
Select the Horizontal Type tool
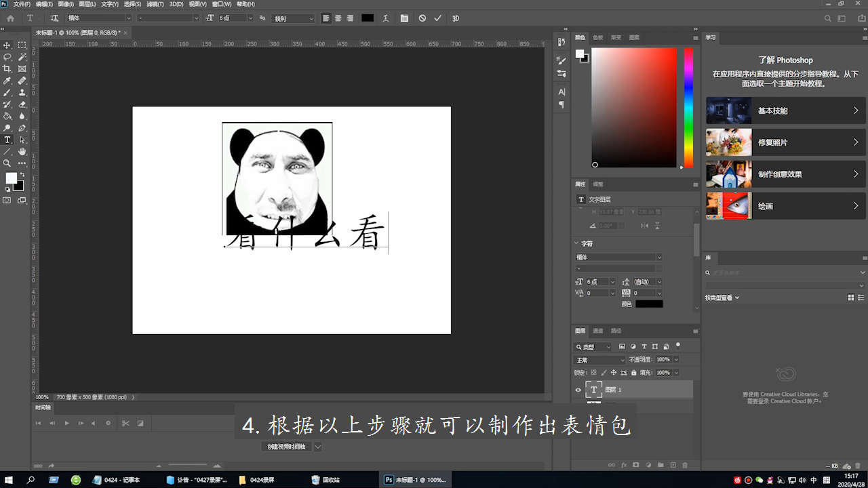click(7, 140)
